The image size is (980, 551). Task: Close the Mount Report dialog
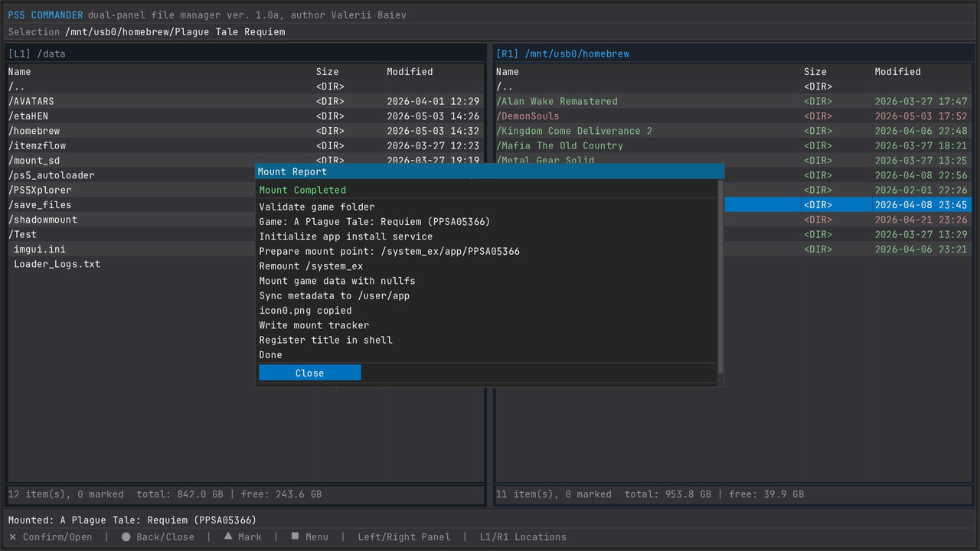309,373
